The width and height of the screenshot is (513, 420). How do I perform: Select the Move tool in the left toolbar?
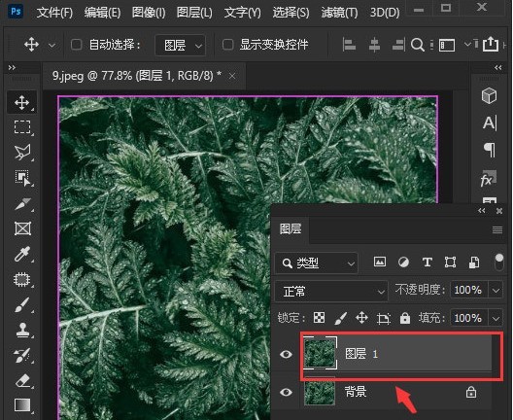tap(22, 102)
